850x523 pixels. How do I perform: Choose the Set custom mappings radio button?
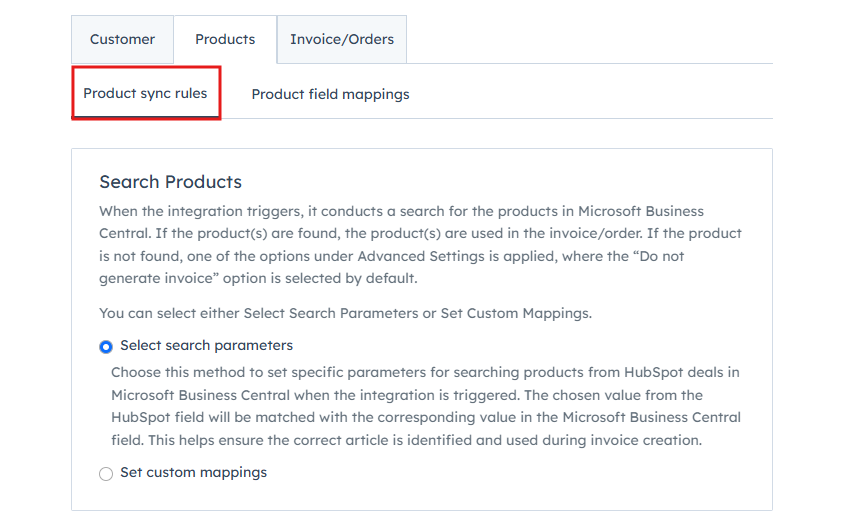tap(106, 474)
